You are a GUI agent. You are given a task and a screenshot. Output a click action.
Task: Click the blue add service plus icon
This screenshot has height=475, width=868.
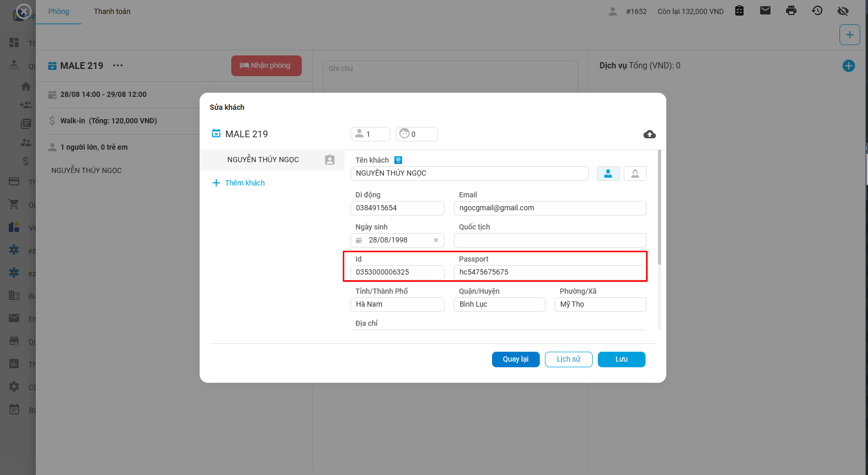(x=848, y=66)
